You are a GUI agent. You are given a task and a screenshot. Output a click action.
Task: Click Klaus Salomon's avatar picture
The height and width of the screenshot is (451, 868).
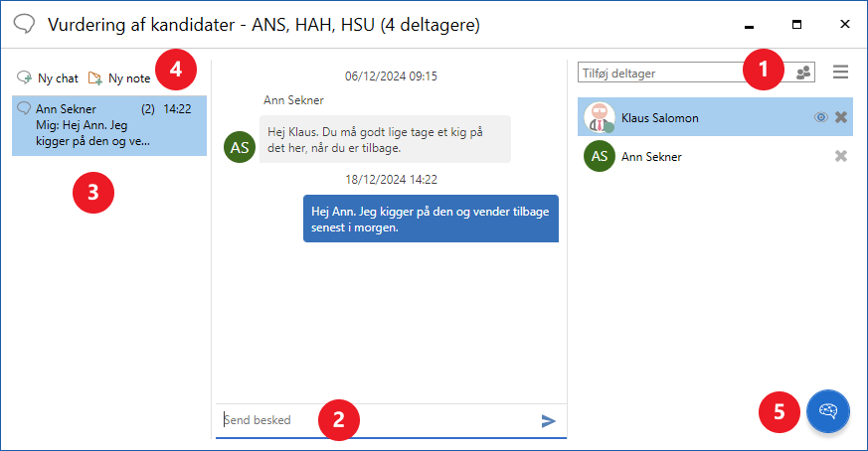point(599,117)
